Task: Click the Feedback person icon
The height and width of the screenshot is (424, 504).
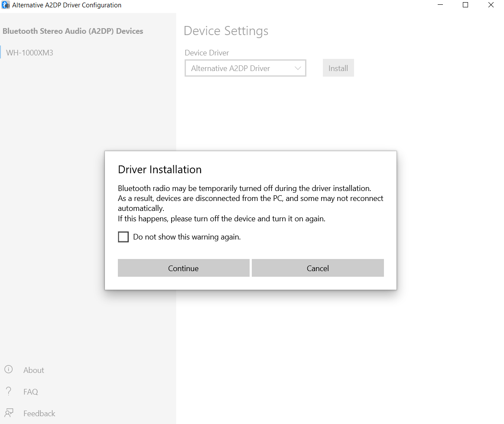Action: (9, 413)
